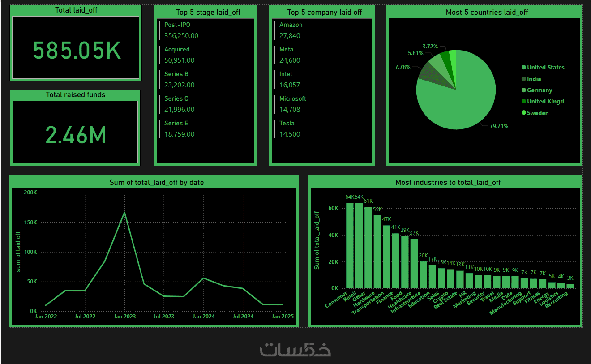
Task: Select the Series E stage label
Action: pos(176,124)
